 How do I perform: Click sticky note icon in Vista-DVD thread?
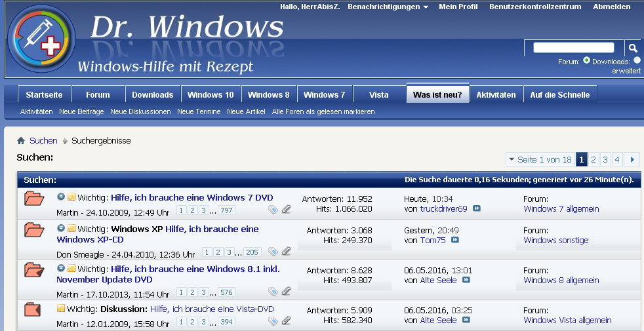pos(61,308)
